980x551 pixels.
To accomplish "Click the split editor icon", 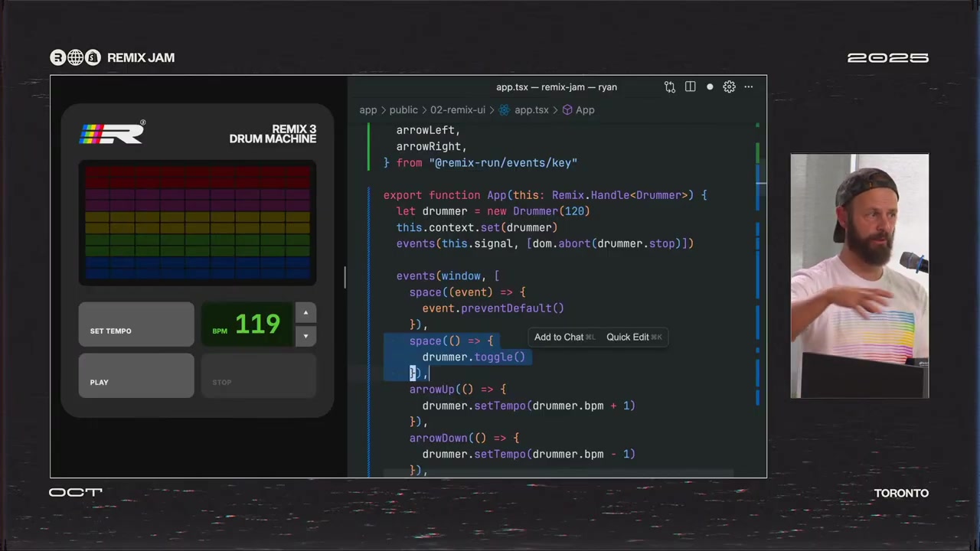I will pos(690,87).
